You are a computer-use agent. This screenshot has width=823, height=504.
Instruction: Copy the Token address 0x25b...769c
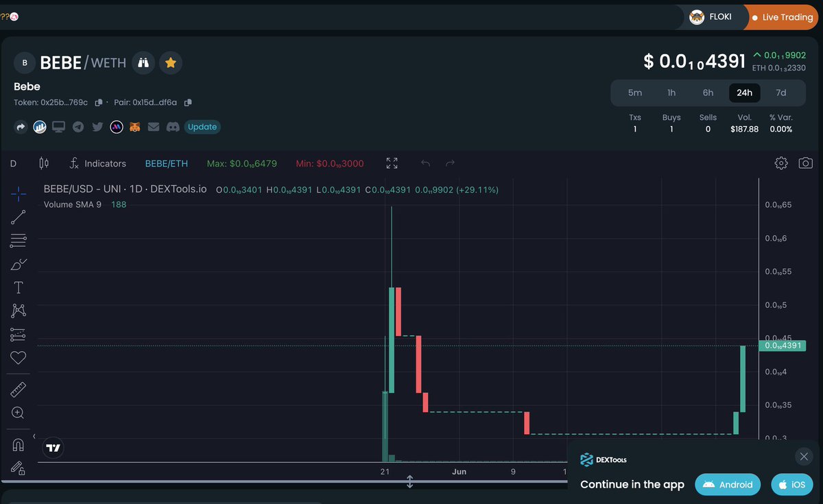(x=99, y=102)
